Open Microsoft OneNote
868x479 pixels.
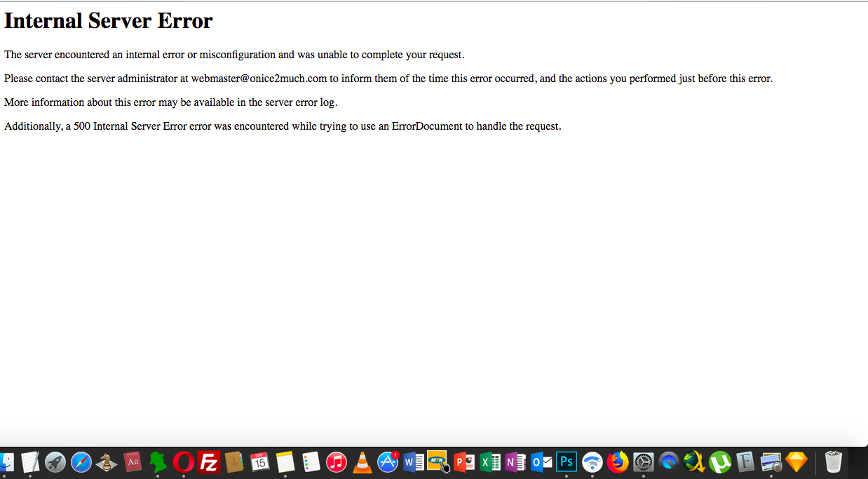click(515, 462)
